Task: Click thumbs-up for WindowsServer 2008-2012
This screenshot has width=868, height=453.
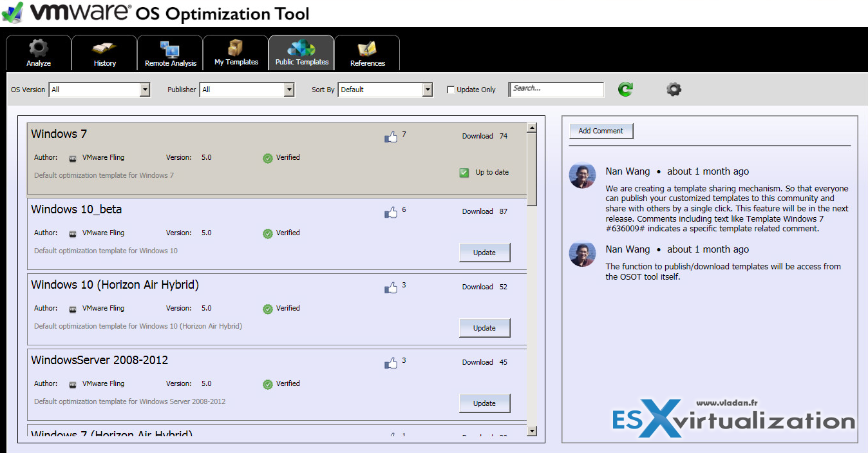Action: point(391,363)
